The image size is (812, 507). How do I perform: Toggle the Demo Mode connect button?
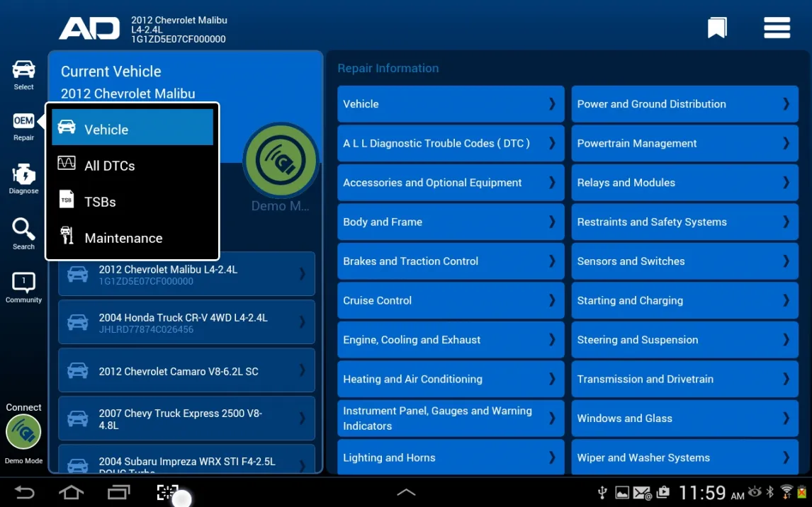pos(23,433)
